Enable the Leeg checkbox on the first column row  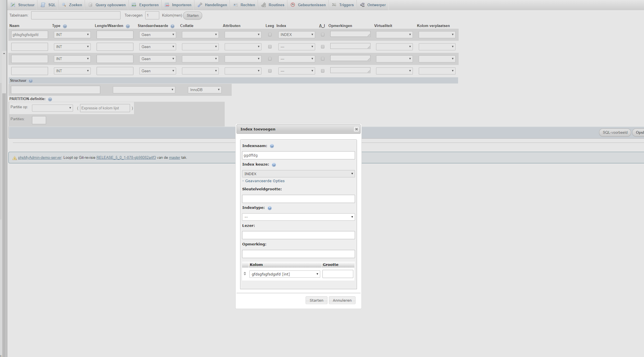pyautogui.click(x=270, y=35)
